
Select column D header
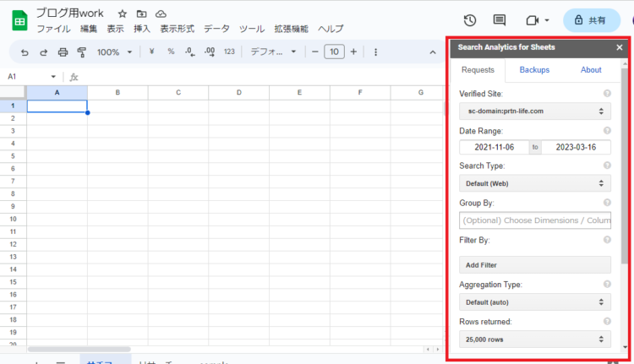click(x=239, y=93)
